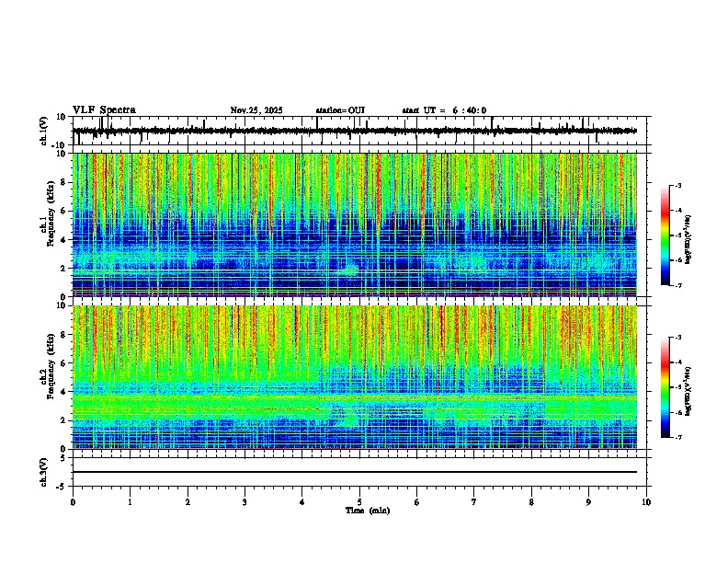This screenshot has height=563, width=728.
Task: Select the date label "Nov.25, 2025"
Action: pos(256,110)
